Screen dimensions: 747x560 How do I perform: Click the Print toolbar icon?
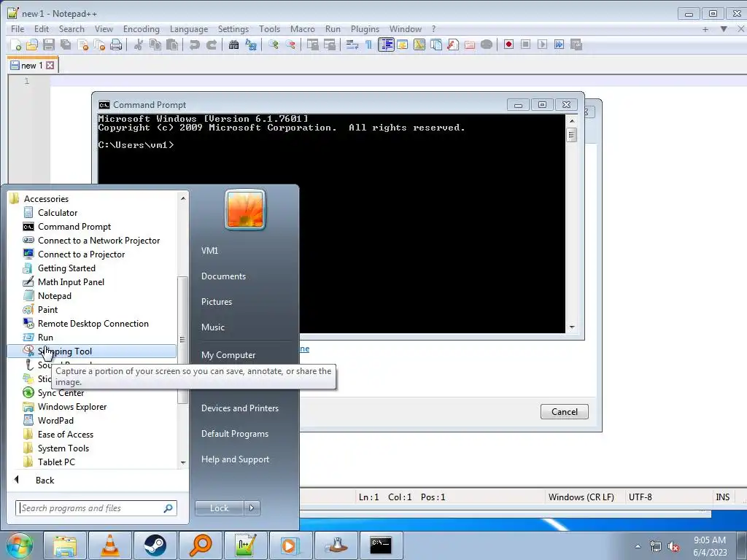116,44
